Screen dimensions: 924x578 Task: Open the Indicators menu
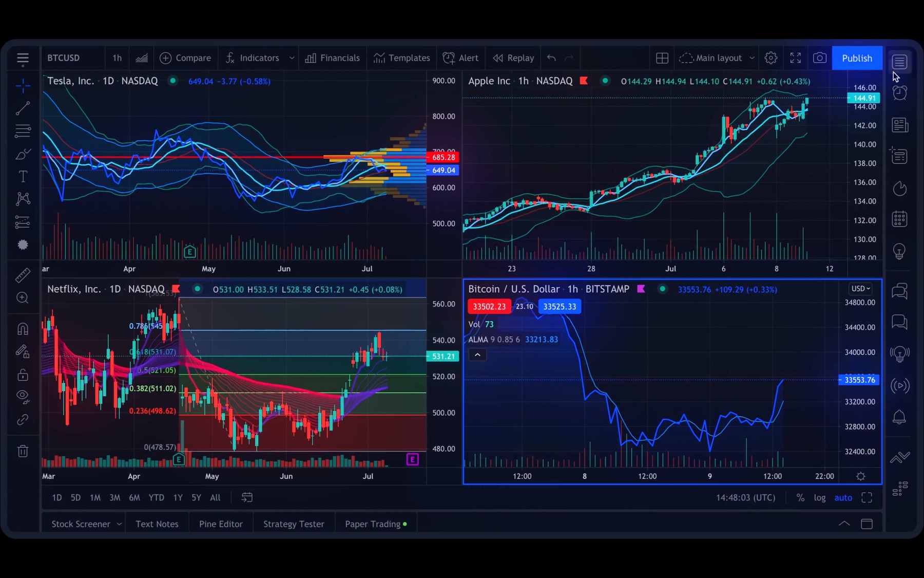click(253, 58)
